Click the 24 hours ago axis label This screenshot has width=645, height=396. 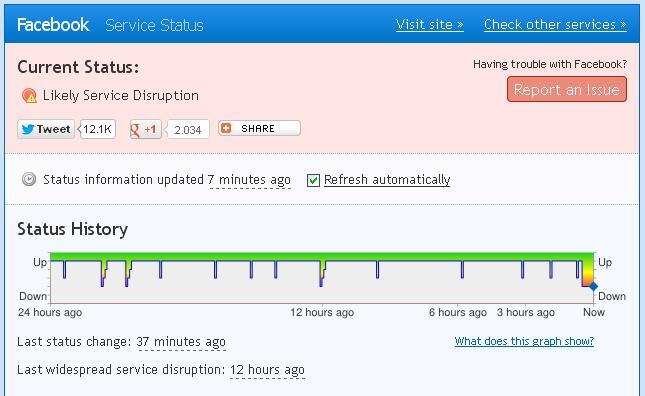coord(50,313)
